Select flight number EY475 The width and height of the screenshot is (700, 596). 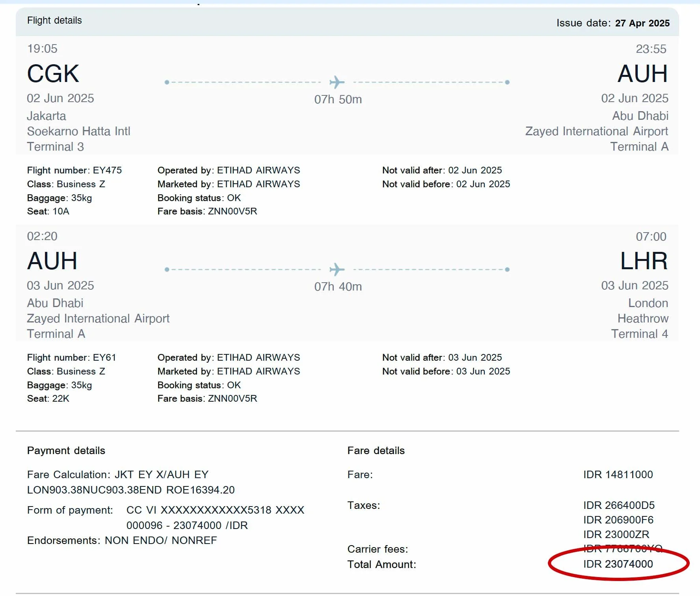click(107, 170)
